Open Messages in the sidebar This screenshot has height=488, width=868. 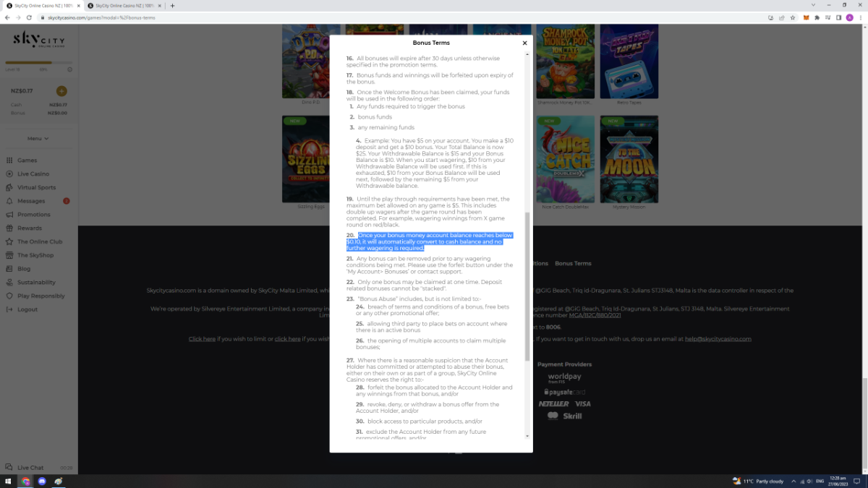[x=30, y=201]
